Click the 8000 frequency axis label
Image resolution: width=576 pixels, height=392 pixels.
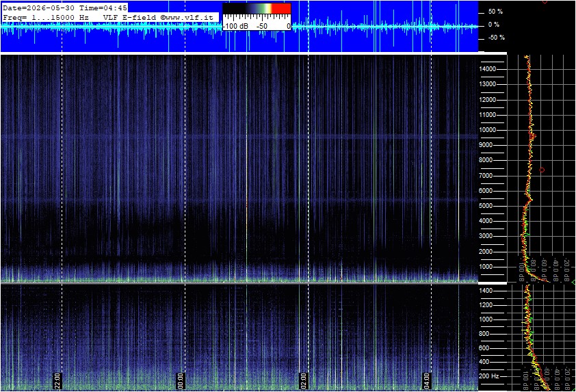486,160
